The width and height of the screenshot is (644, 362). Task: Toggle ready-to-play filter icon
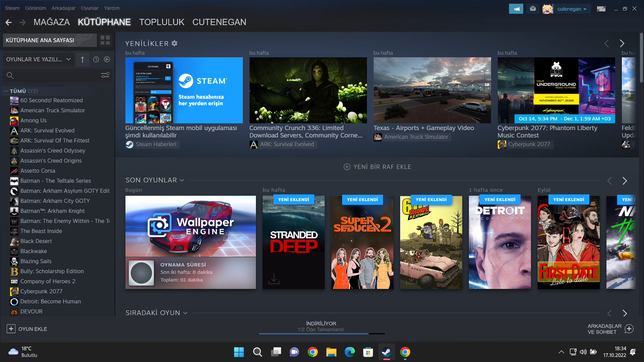coord(107,59)
